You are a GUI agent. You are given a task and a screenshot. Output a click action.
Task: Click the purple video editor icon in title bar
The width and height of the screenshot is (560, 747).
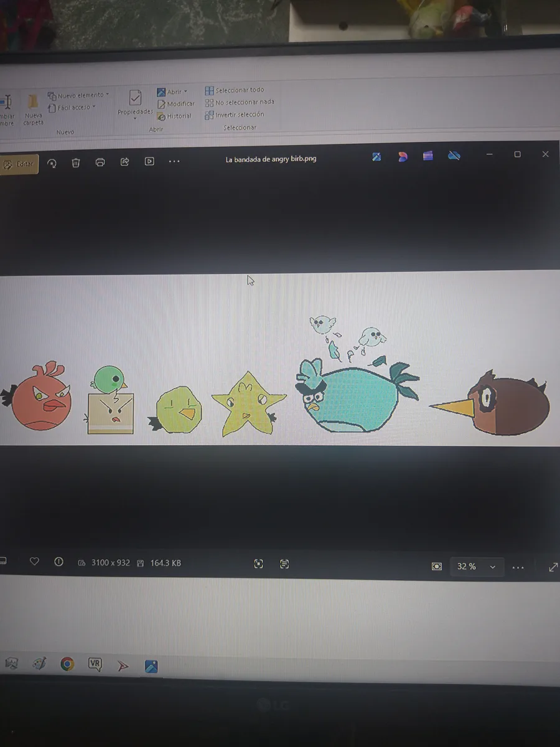coord(427,156)
